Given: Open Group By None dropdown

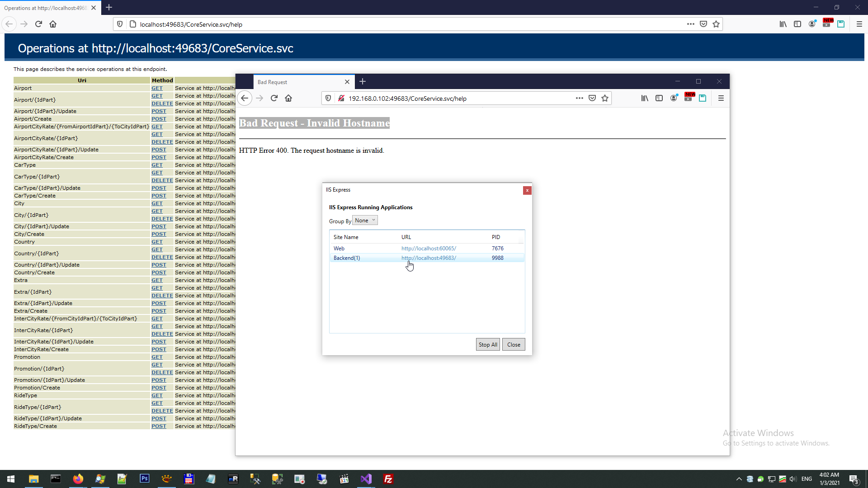Looking at the screenshot, I should tap(365, 221).
